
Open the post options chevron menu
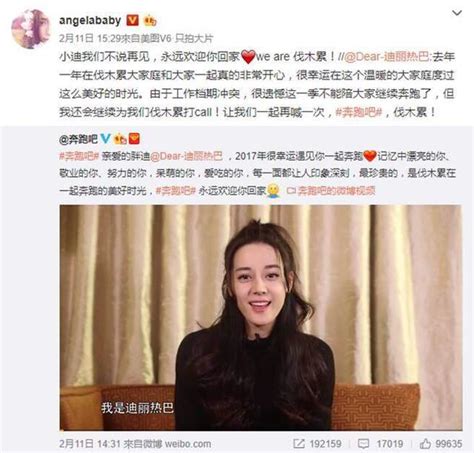[x=456, y=13]
